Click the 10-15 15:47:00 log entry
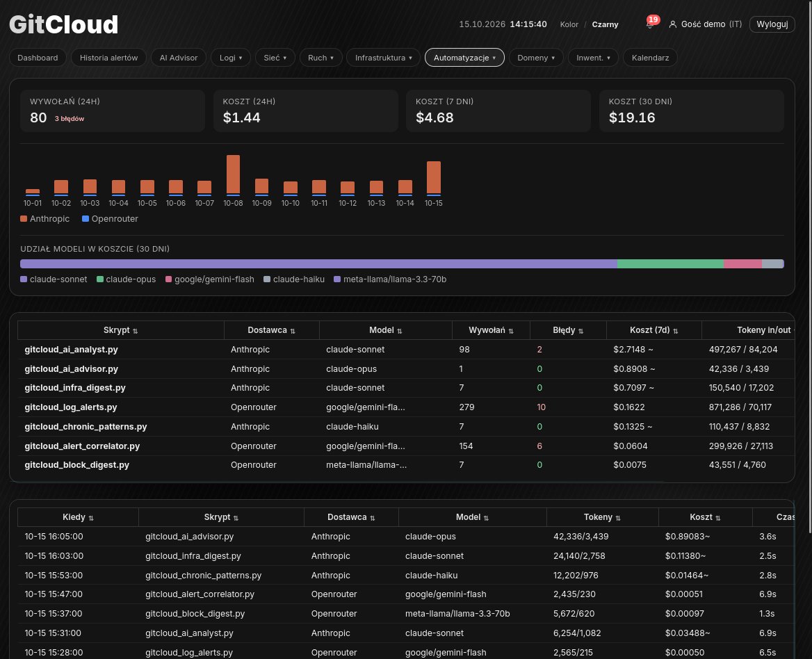Screen dimensions: 812x659 tap(406, 594)
